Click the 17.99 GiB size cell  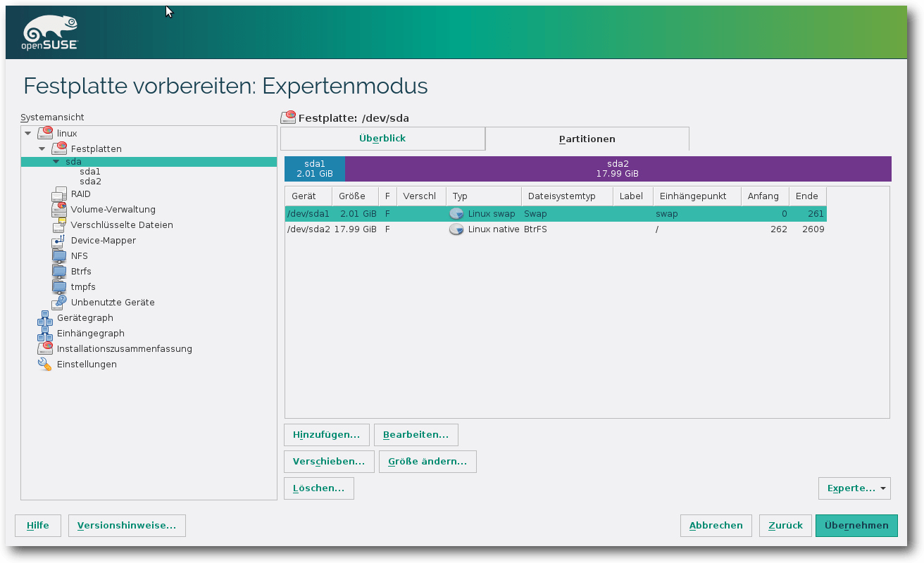tap(356, 229)
